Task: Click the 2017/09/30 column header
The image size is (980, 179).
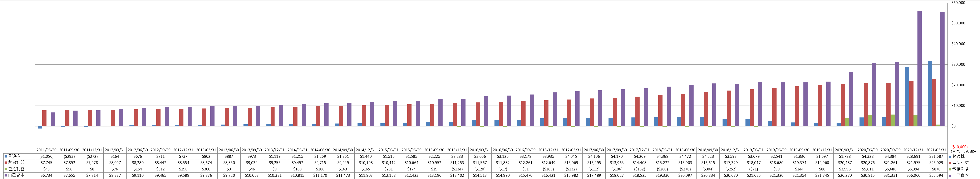Action: [617, 150]
